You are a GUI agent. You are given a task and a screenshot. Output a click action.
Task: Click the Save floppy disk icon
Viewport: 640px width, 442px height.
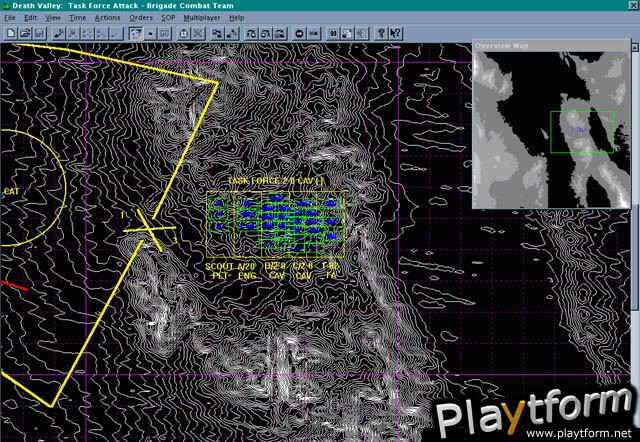coord(40,33)
